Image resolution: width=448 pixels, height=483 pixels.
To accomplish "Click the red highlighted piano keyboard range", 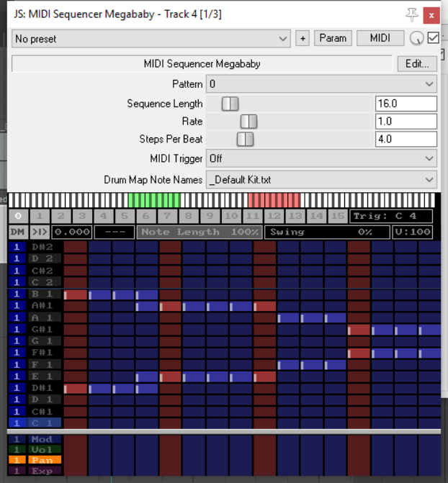I will 274,200.
